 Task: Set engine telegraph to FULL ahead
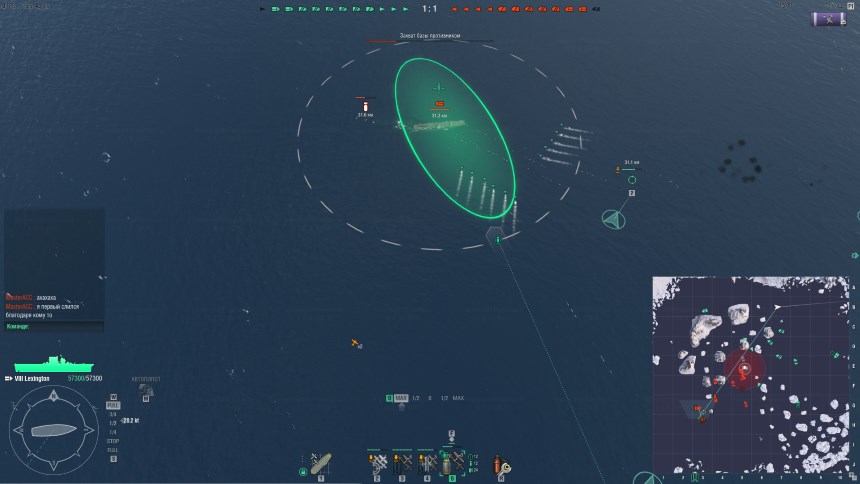pyautogui.click(x=113, y=406)
